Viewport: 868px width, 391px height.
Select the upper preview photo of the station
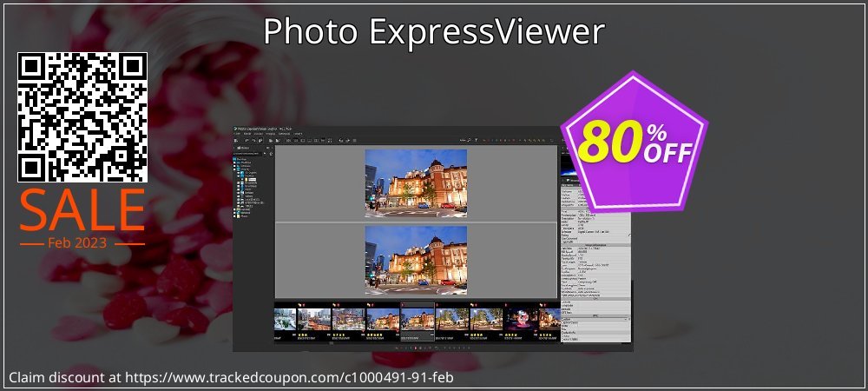(416, 183)
